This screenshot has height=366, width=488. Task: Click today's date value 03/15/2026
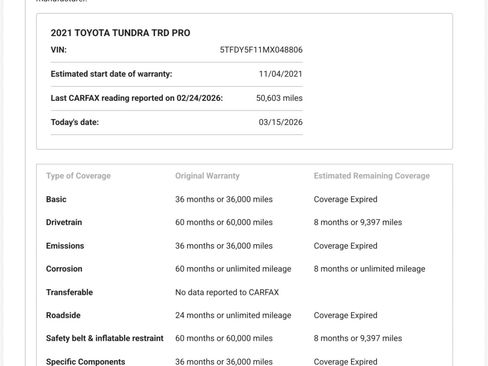coord(281,122)
